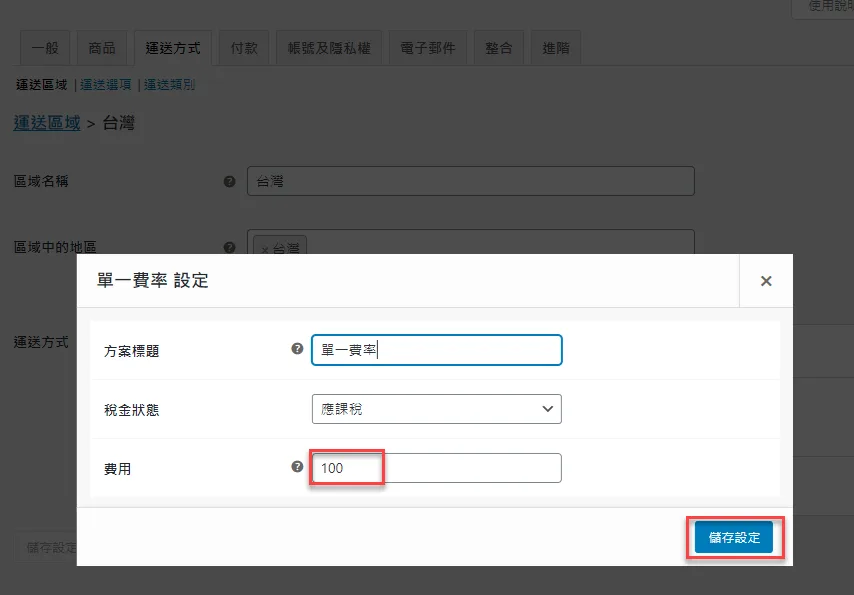The height and width of the screenshot is (595, 854).
Task: Close the 單一費率 設定 dialog with the X
Action: point(765,281)
